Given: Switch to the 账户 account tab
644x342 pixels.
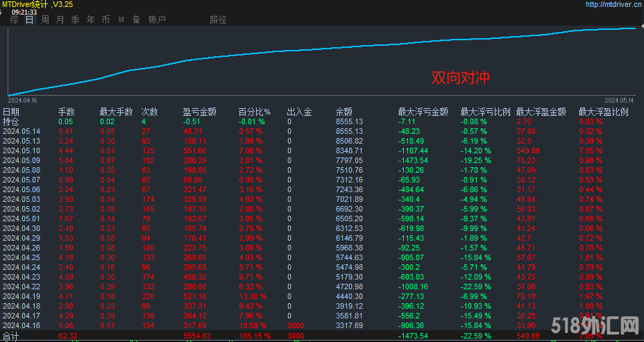Looking at the screenshot, I should point(157,19).
